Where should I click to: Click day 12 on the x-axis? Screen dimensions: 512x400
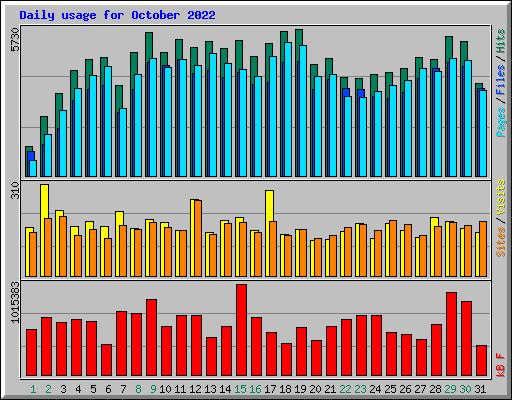[x=195, y=389]
